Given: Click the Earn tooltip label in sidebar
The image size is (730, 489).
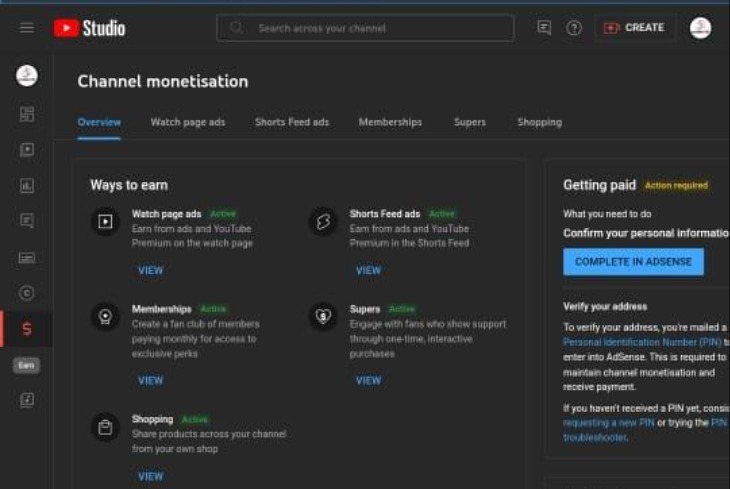Looking at the screenshot, I should click(27, 365).
